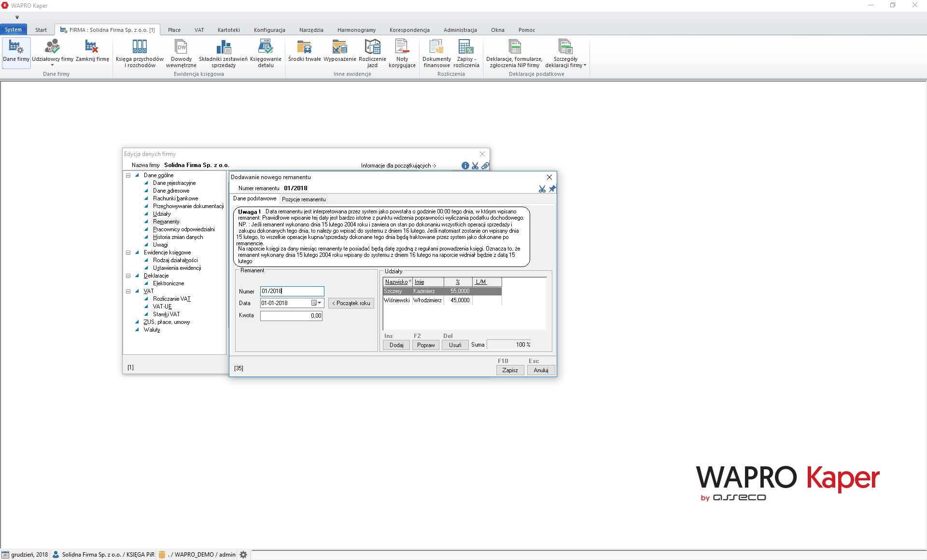
Task: Close Dodawanie nowego remanentu dialog
Action: [x=549, y=177]
